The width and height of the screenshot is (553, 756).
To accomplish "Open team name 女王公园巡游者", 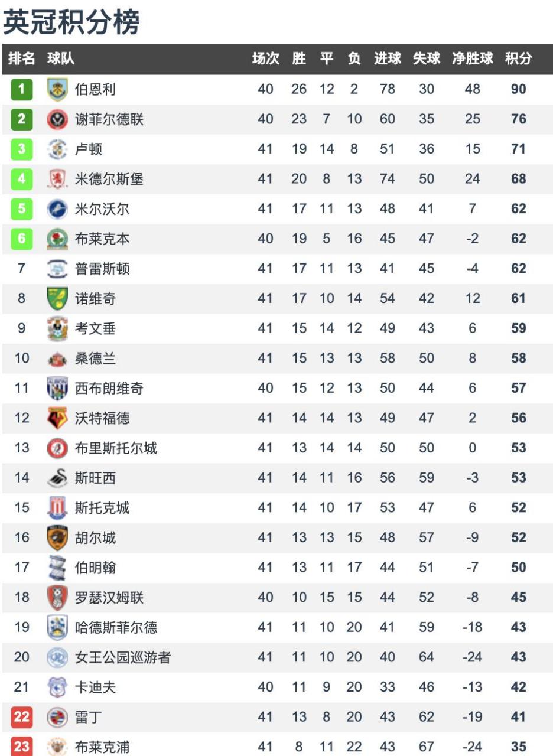I will 122,657.
